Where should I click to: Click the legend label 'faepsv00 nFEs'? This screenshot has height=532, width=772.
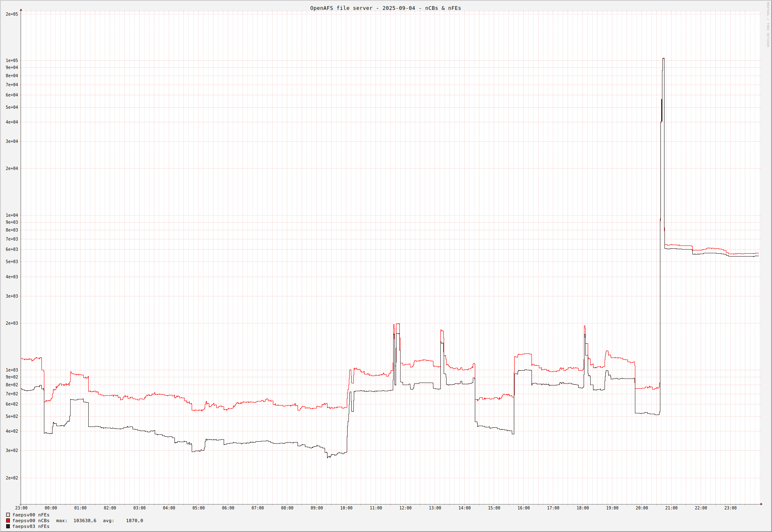(x=31, y=515)
